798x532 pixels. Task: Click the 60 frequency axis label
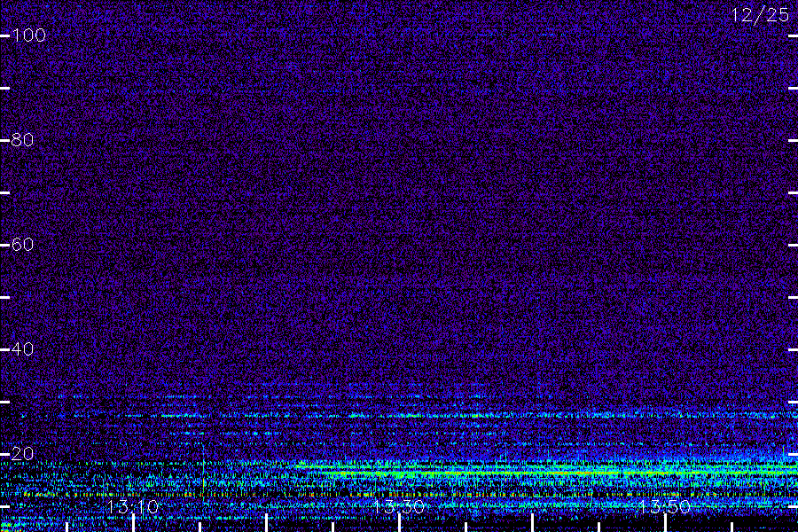point(22,245)
